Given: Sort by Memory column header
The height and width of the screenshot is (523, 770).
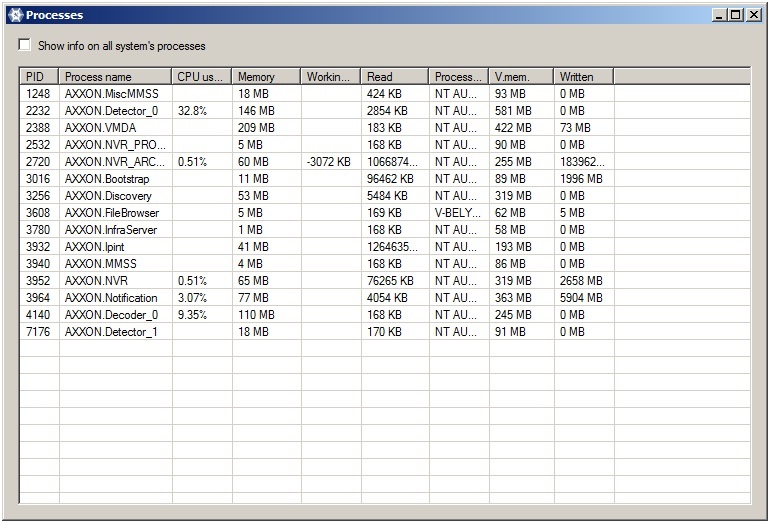Looking at the screenshot, I should tap(266, 77).
